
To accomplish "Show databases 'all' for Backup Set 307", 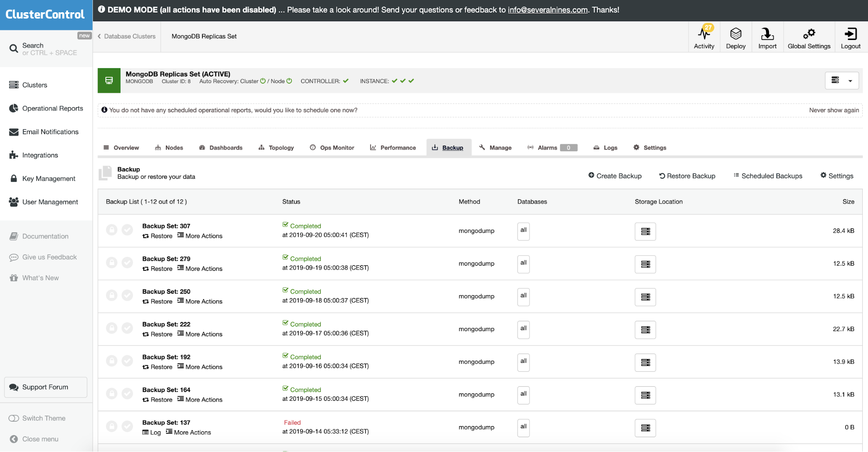I will [523, 231].
